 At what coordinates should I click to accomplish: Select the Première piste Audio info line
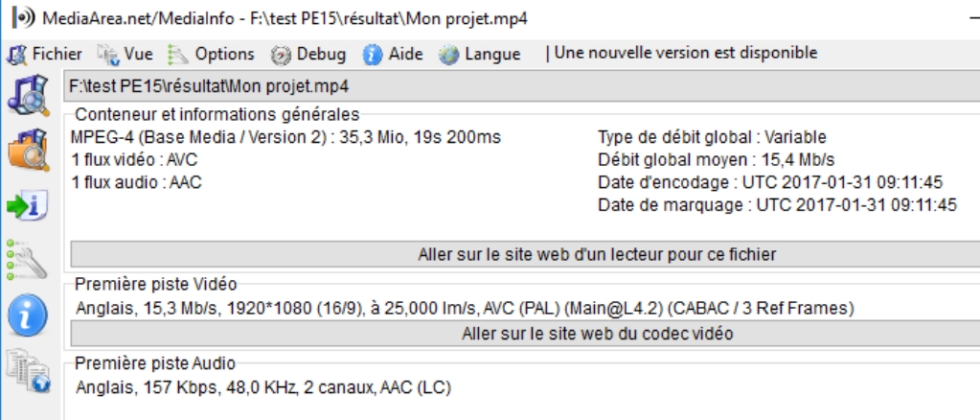(x=263, y=387)
